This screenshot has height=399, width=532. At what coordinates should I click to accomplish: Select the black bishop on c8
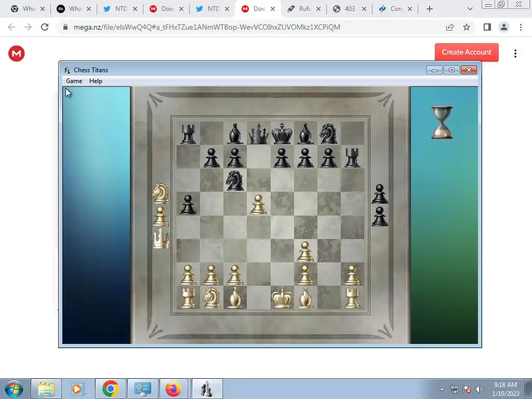[x=235, y=134]
